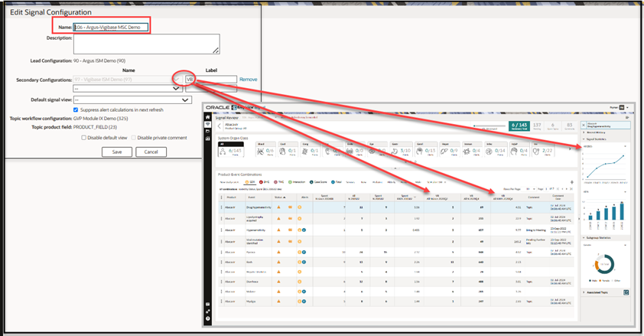Expand the Reviewed History section

click(584, 132)
